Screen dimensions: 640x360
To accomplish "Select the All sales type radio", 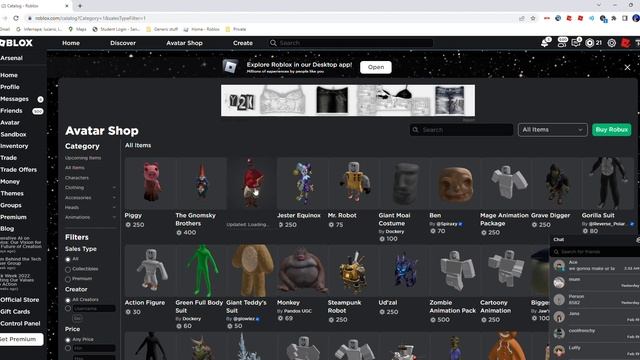I will [x=68, y=259].
